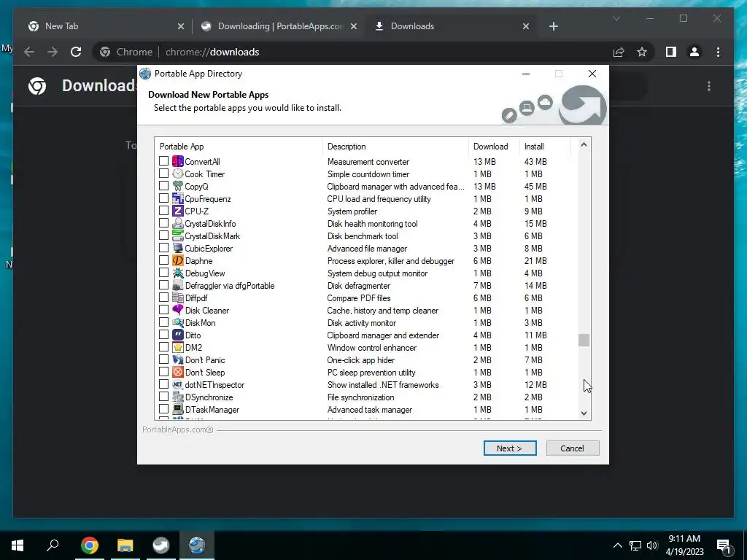
Task: Open the notification center
Action: coord(724,545)
